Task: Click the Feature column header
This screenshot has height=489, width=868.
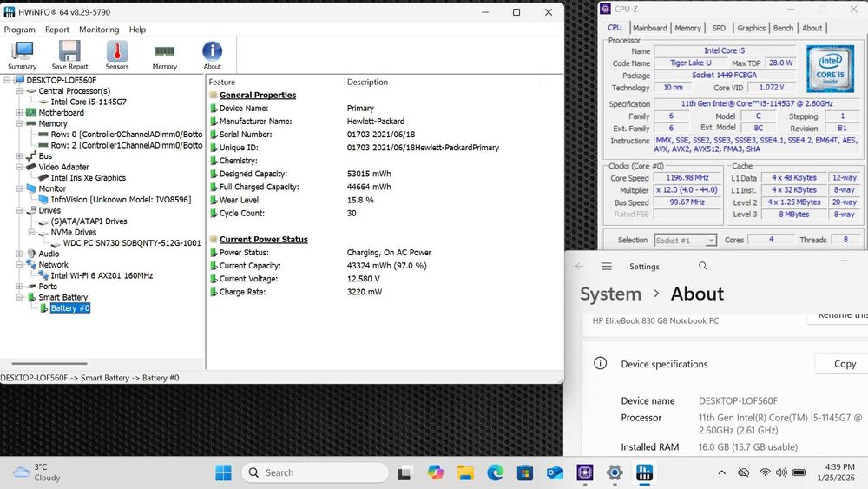Action: click(x=222, y=82)
